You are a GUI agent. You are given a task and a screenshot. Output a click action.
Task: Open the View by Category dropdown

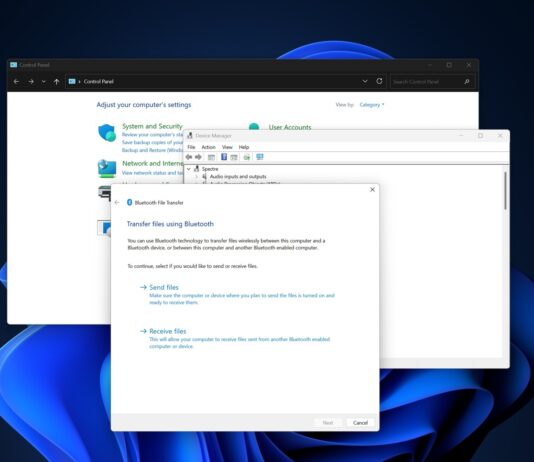point(372,105)
